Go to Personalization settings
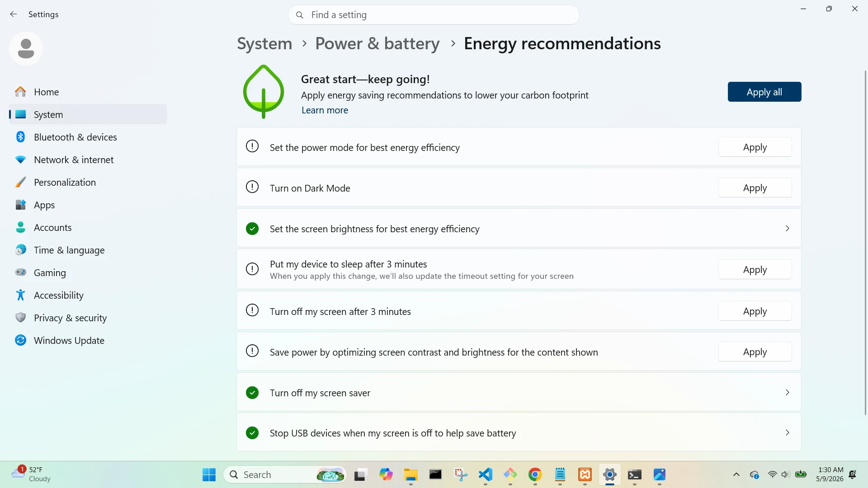Image resolution: width=868 pixels, height=488 pixels. tap(88, 182)
